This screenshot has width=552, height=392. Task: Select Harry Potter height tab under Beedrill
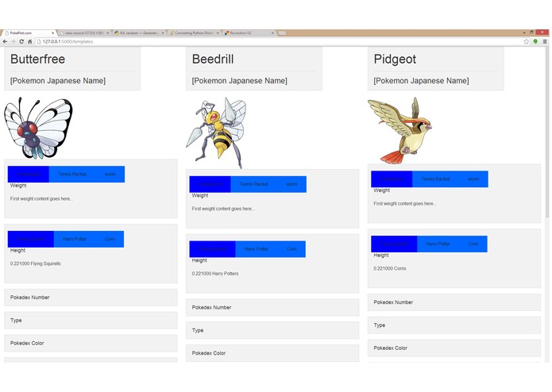[x=256, y=249]
